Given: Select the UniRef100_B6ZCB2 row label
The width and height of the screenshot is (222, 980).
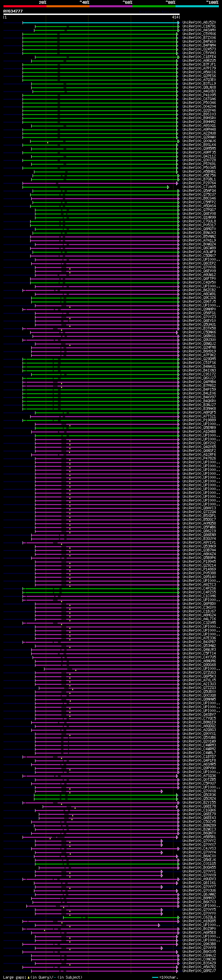Looking at the screenshot, I should [199, 290].
